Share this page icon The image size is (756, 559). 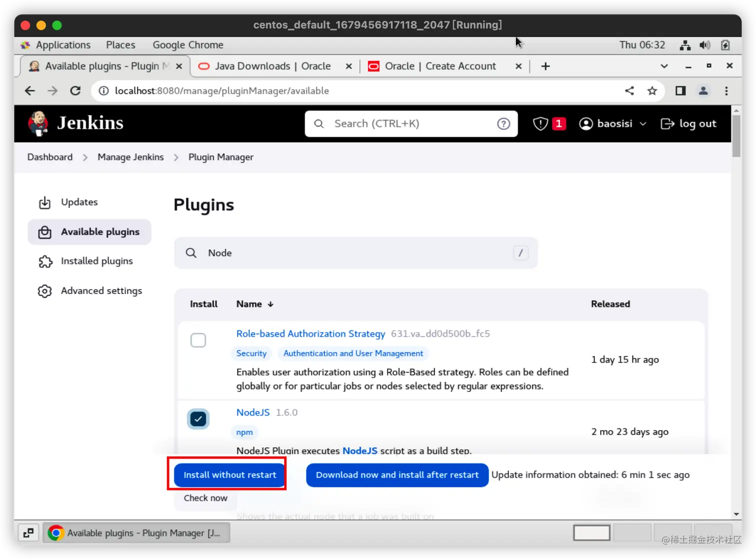pos(629,90)
